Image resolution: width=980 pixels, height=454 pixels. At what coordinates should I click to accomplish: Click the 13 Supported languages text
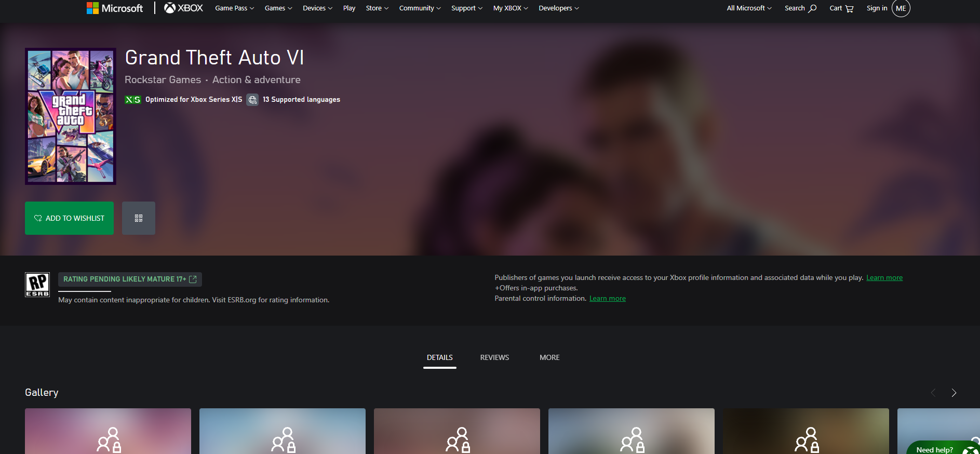(301, 100)
